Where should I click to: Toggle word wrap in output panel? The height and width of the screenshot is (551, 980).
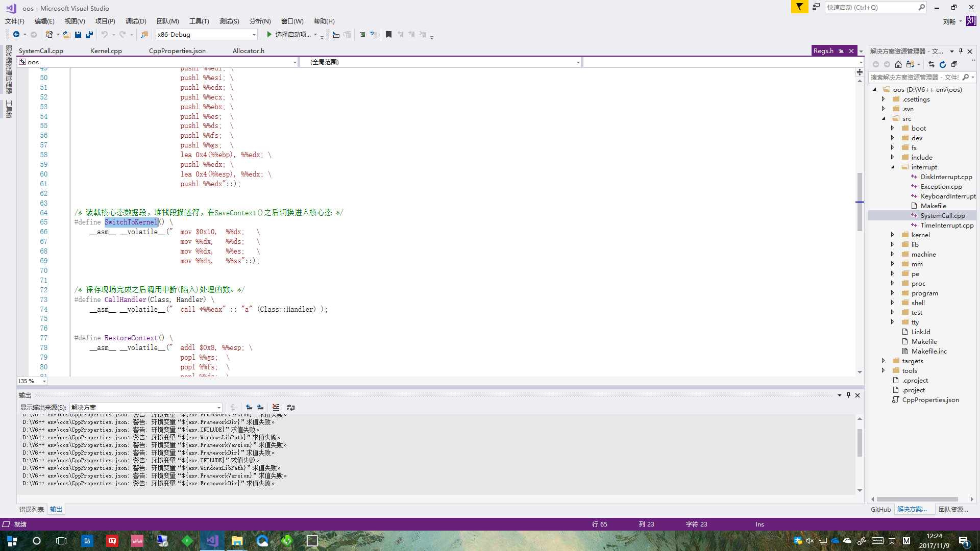[x=291, y=408]
